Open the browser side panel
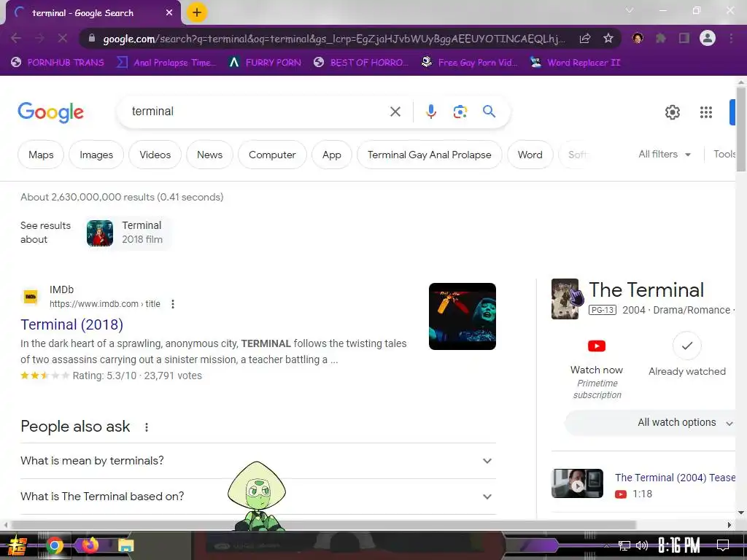The width and height of the screenshot is (747, 560). click(684, 38)
